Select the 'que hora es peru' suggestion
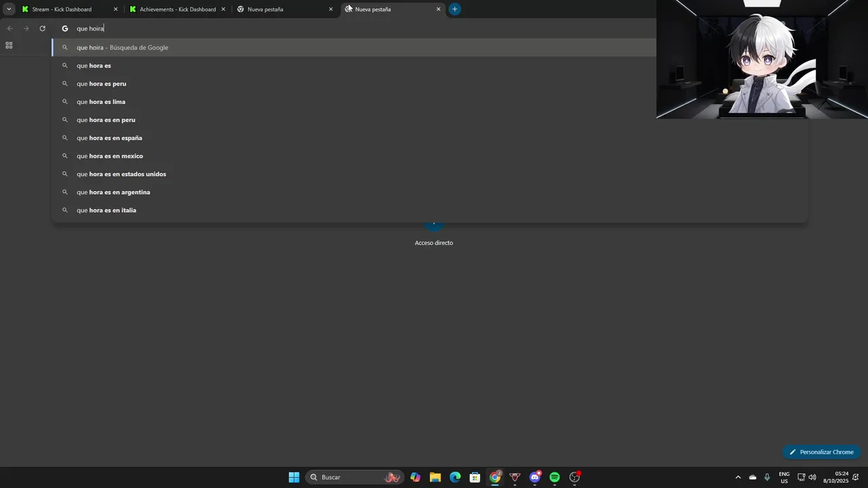This screenshot has height=488, width=868. coord(429,83)
